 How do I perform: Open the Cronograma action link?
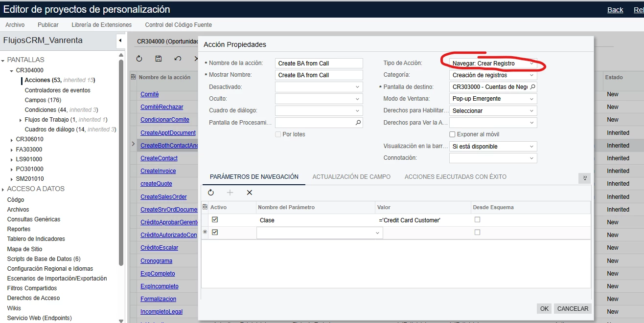pyautogui.click(x=156, y=260)
